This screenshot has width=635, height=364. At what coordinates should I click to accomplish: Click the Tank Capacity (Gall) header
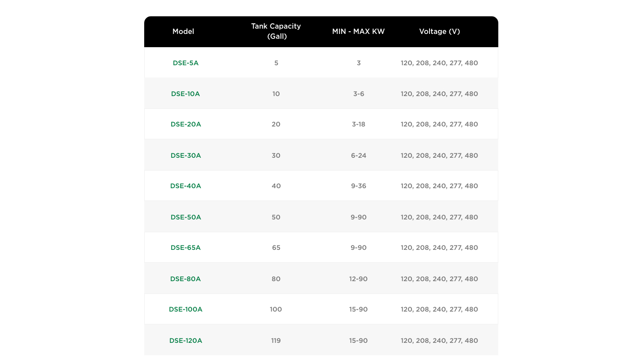[276, 31]
